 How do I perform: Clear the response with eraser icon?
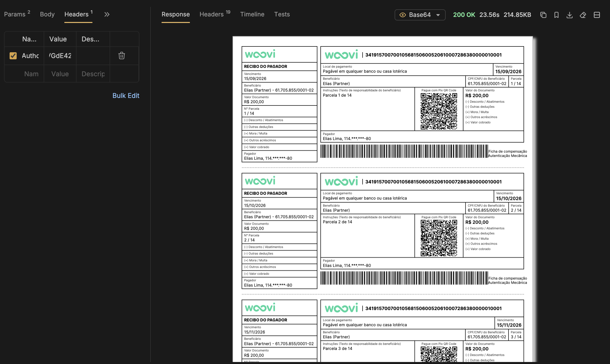coord(583,15)
